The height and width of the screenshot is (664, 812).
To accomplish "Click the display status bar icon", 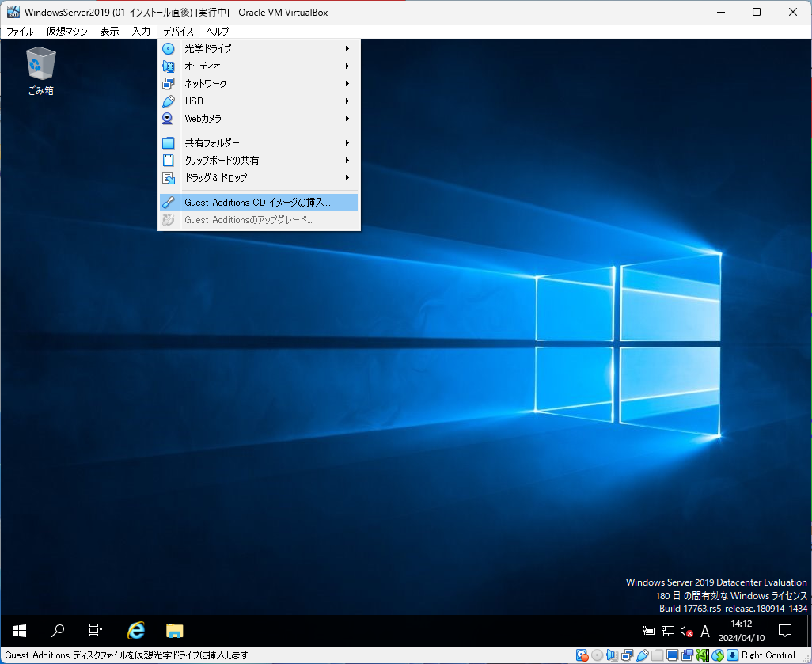I will (x=672, y=655).
